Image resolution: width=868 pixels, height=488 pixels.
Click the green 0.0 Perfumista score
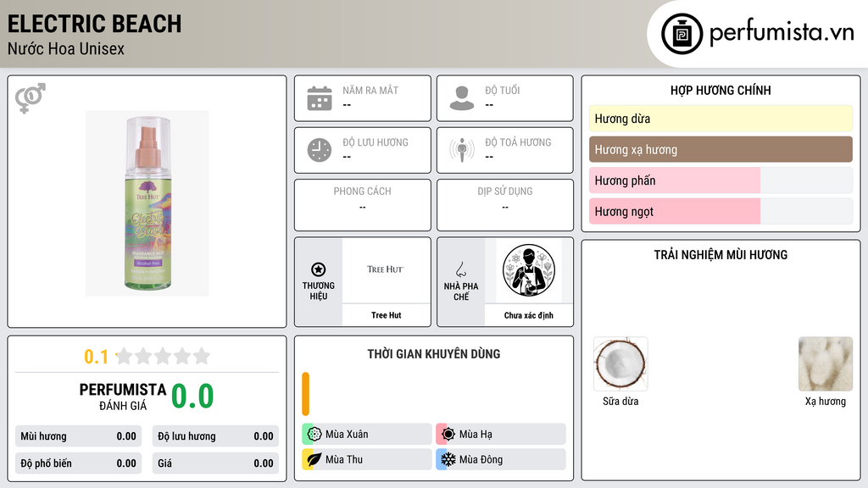click(192, 396)
